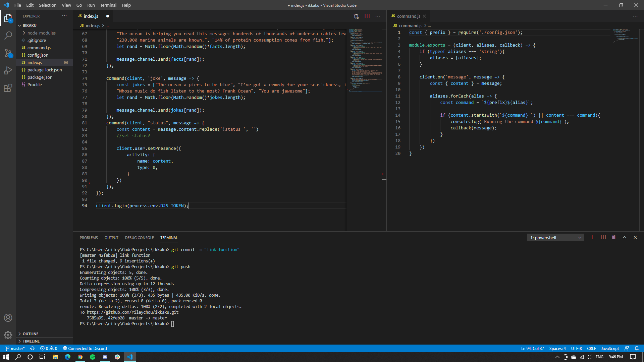Expand the OUTLINE section
This screenshot has height=362, width=644.
coord(31,334)
